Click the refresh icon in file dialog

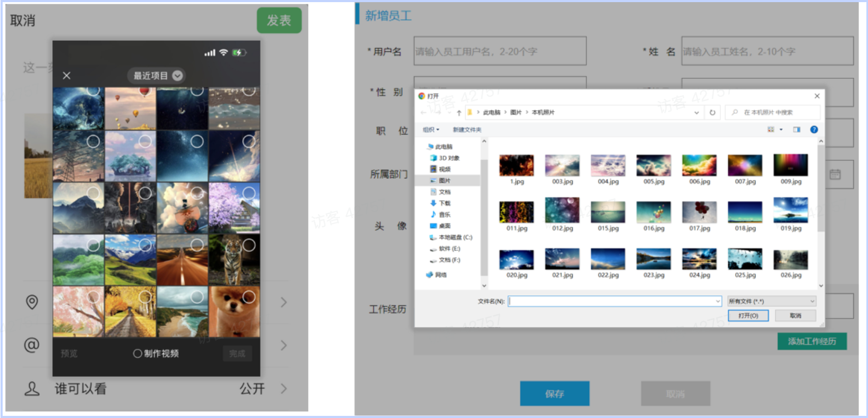(x=712, y=112)
